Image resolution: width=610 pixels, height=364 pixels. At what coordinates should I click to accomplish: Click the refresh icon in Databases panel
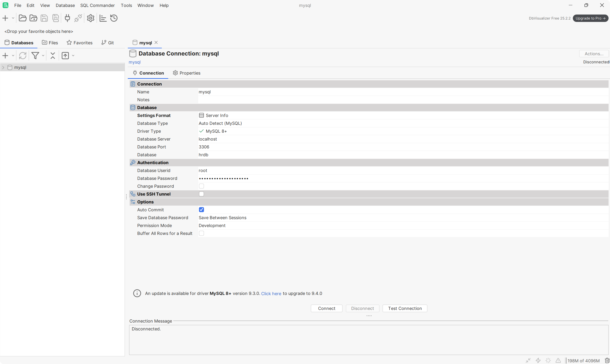23,56
